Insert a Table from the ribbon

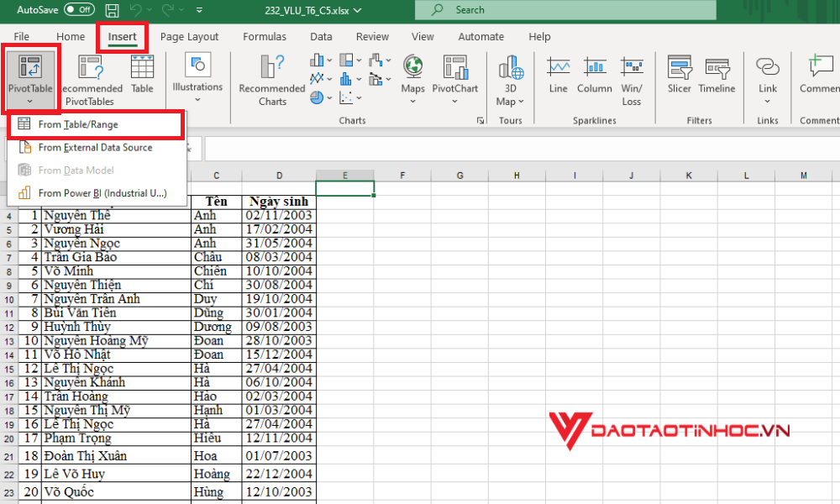[x=142, y=74]
